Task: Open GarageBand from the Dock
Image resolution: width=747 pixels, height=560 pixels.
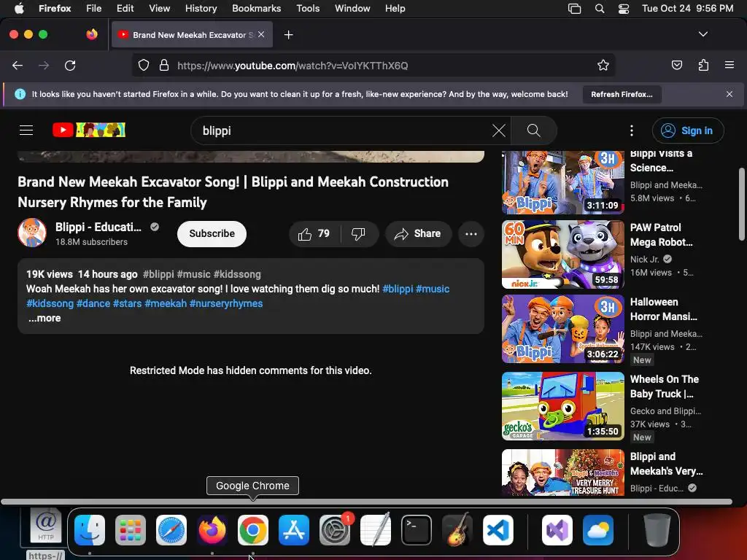Action: (x=457, y=530)
